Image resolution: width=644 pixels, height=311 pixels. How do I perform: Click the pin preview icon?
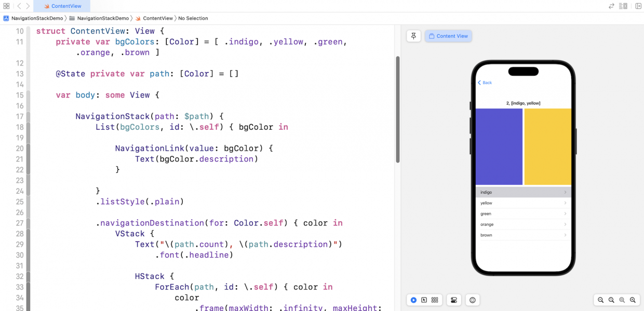(413, 35)
